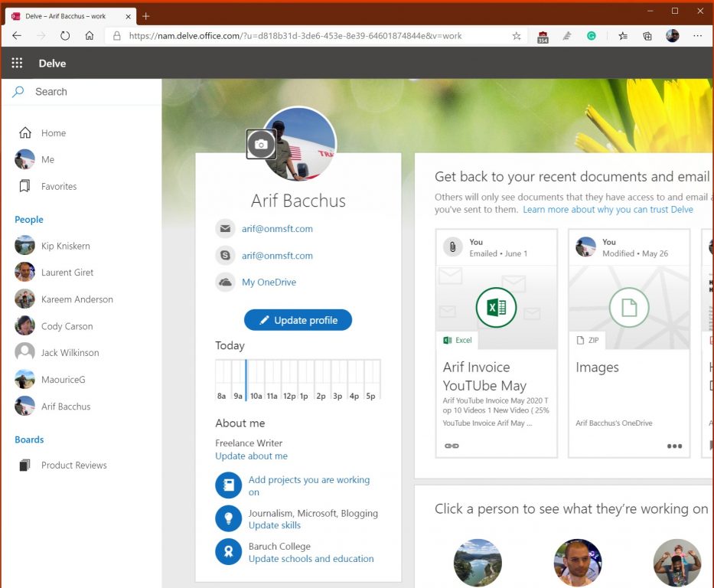Open browser profile avatar in toolbar
714x588 pixels.
[x=673, y=35]
